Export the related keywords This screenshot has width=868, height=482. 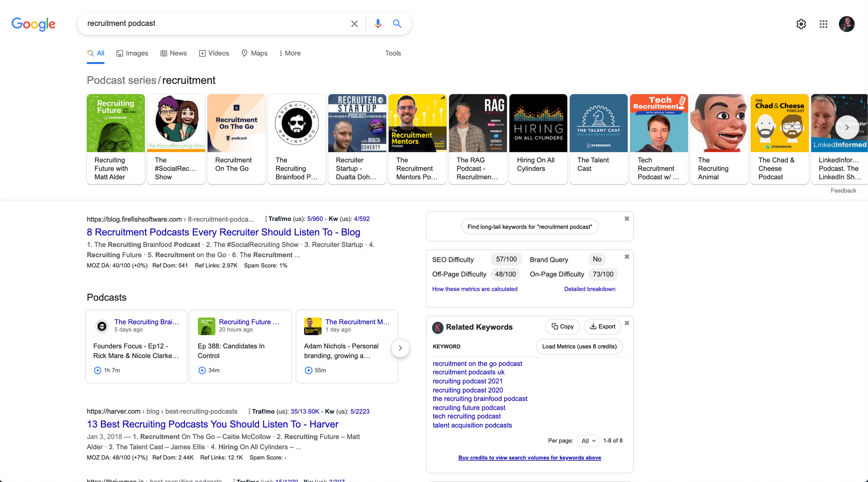coord(602,326)
